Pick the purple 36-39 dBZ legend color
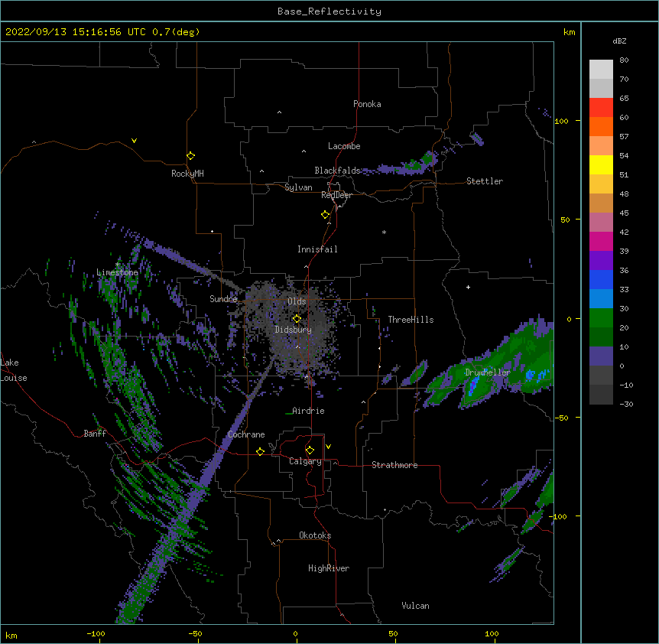This screenshot has height=644, width=659. click(x=601, y=261)
